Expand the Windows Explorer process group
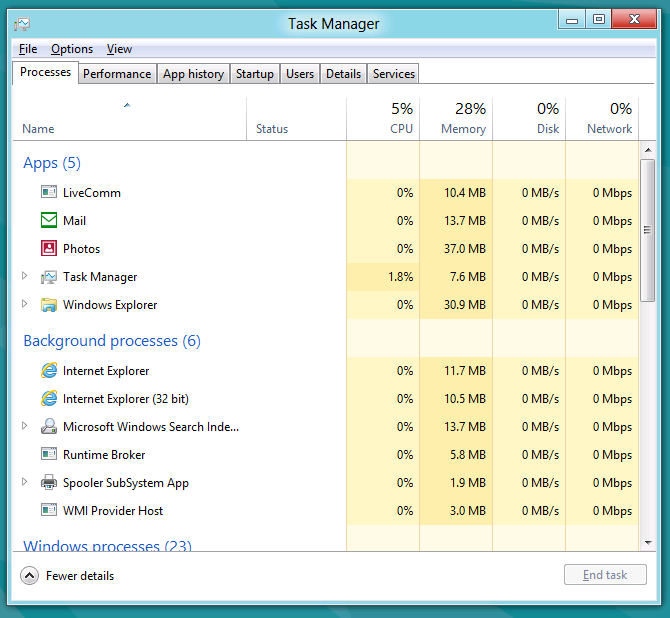 pyautogui.click(x=25, y=305)
